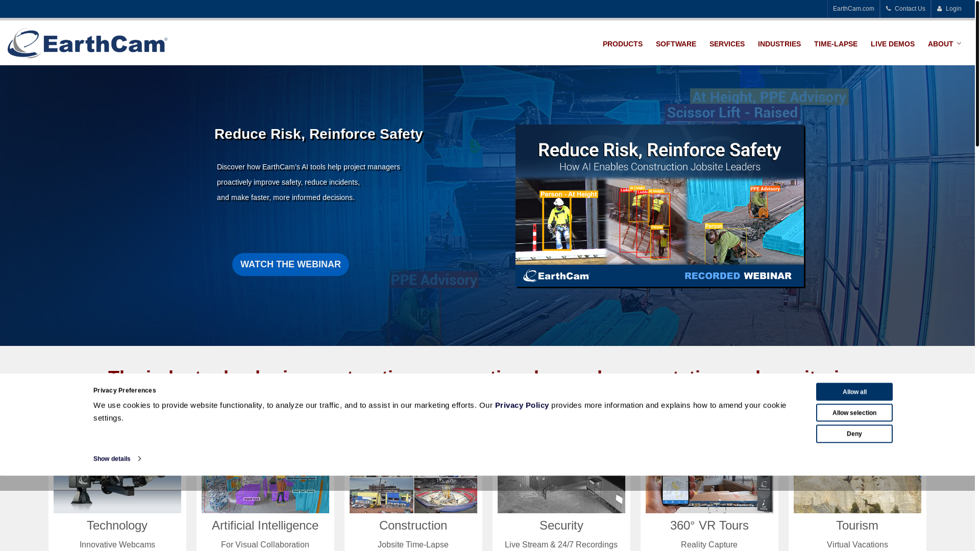Click Reality Capture subtitle text

(x=709, y=545)
